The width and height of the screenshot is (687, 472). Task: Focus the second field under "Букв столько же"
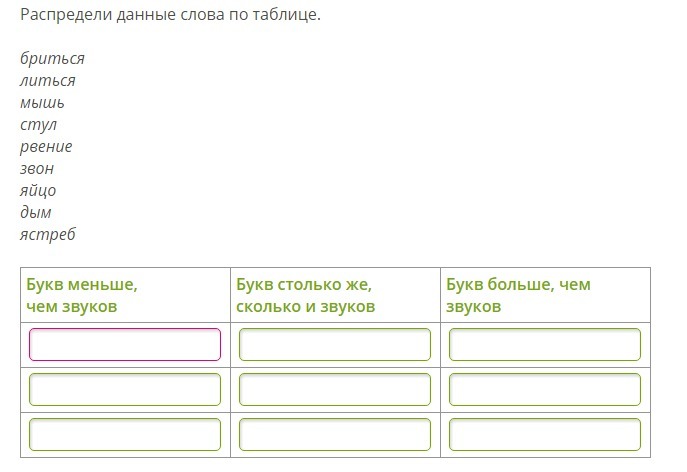click(x=335, y=389)
